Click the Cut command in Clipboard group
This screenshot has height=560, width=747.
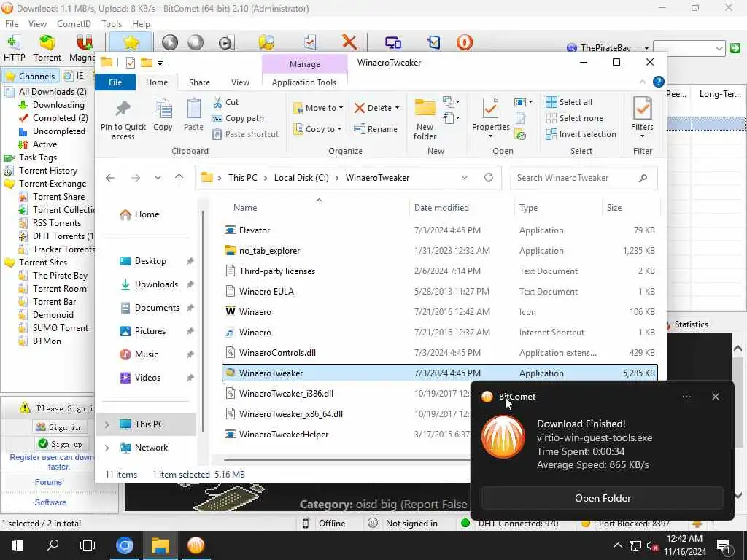[x=226, y=102]
